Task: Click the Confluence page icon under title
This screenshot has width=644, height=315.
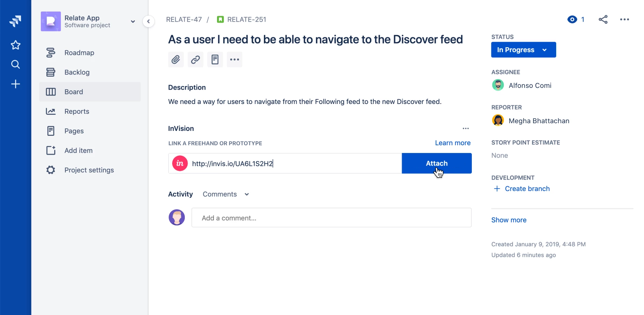Action: [x=215, y=59]
